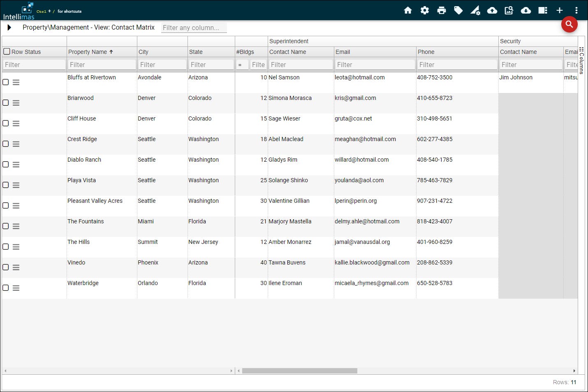This screenshot has width=588, height=392.
Task: Click the cloud upload icon
Action: point(492,10)
